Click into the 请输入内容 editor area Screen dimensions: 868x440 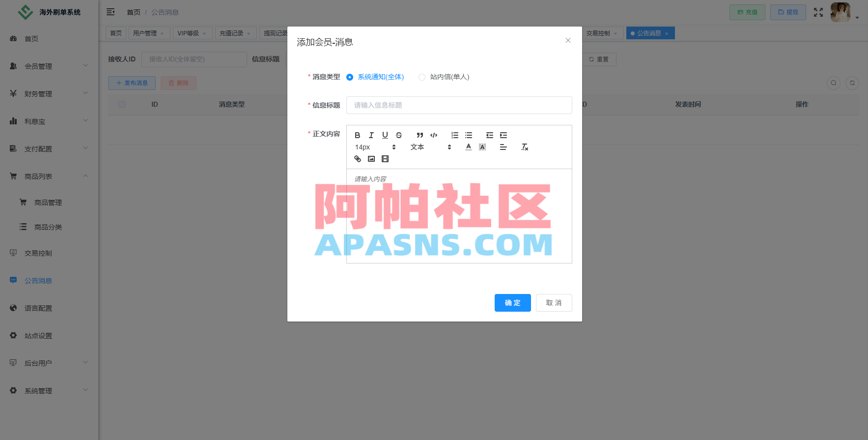pos(459,216)
